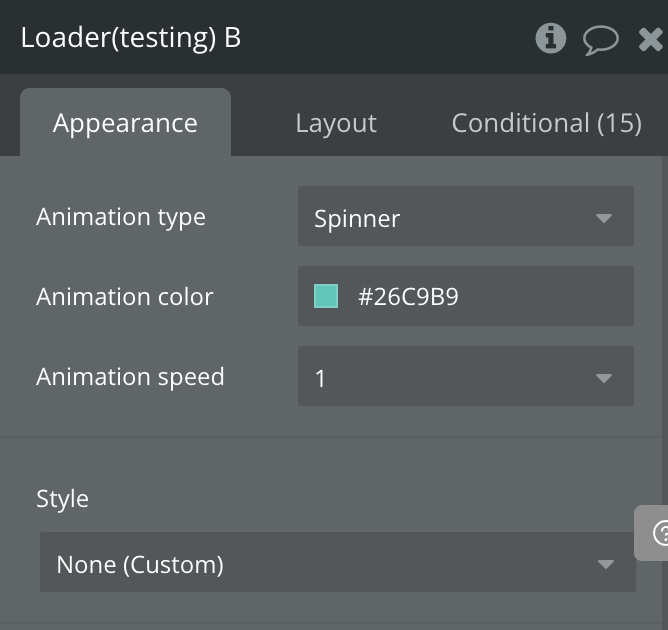
Task: Click the Style section label
Action: 62,499
